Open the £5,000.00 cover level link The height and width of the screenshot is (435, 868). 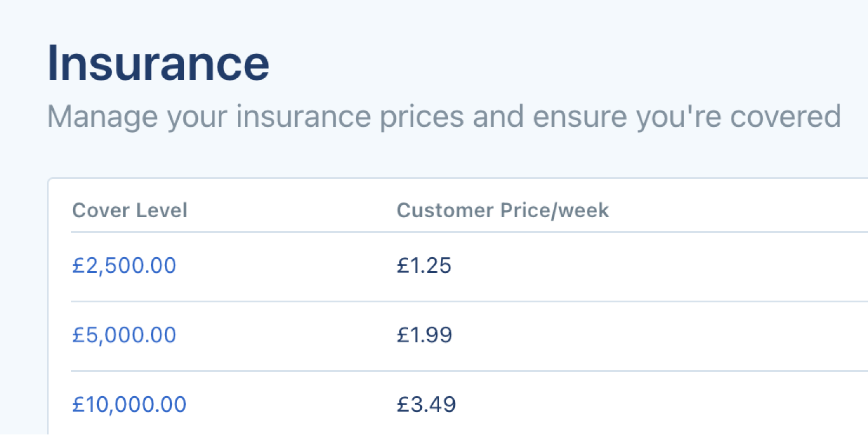[x=123, y=335]
